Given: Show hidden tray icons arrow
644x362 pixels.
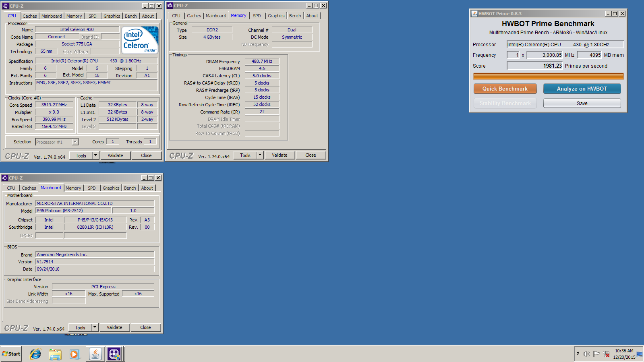Looking at the screenshot, I should pyautogui.click(x=578, y=354).
